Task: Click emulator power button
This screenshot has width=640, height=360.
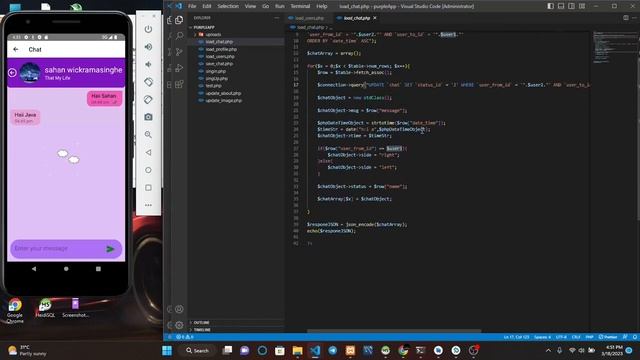Action: click(x=148, y=29)
